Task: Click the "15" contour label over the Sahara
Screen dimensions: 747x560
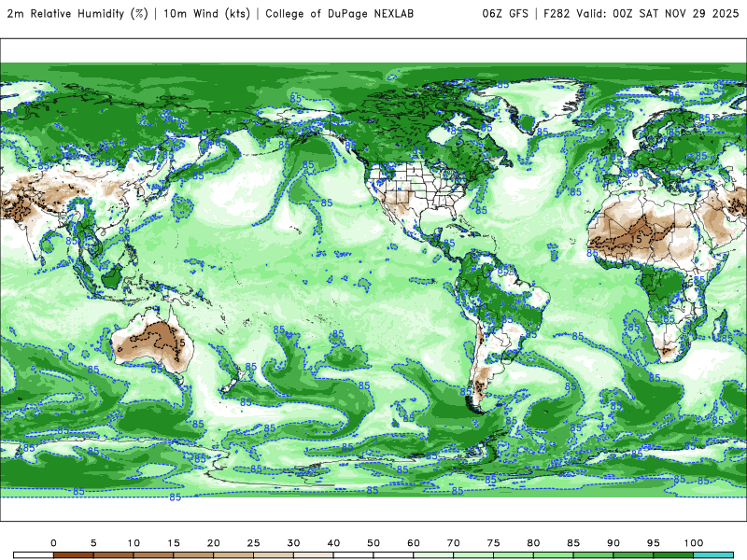Action: pos(637,240)
